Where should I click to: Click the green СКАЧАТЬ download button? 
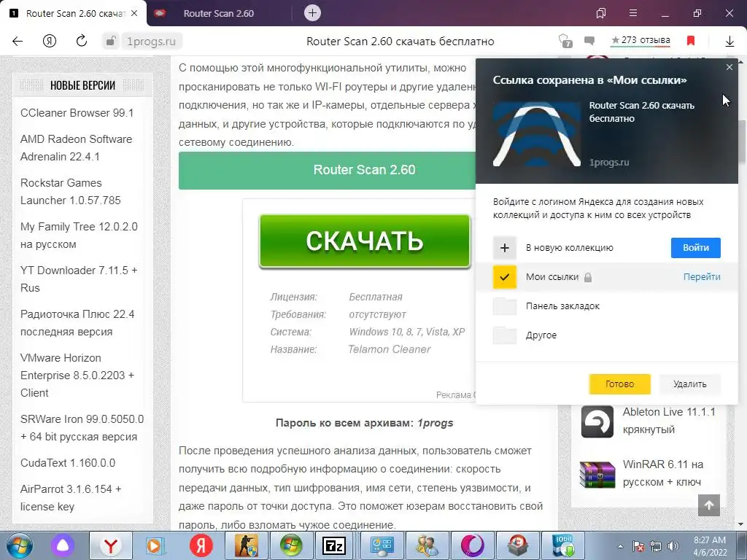tap(365, 241)
